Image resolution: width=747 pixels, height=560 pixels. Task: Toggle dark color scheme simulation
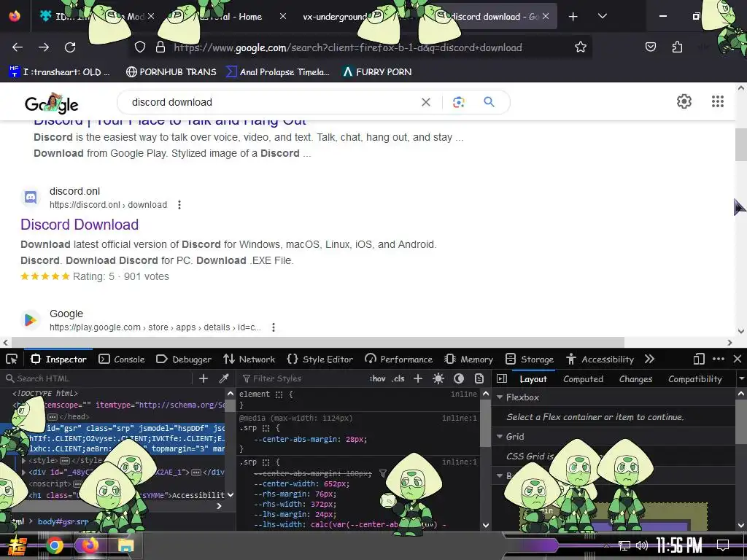click(459, 378)
